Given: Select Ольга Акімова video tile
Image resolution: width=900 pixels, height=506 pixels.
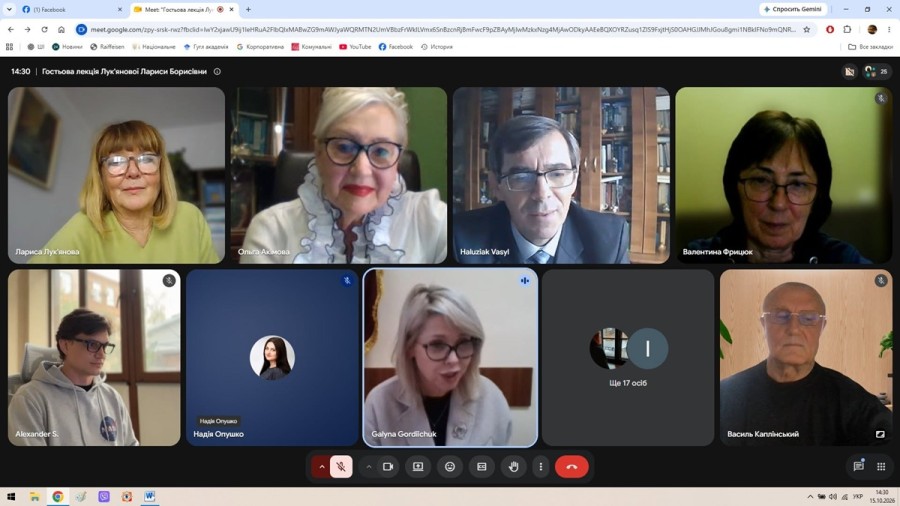Looking at the screenshot, I should (339, 175).
